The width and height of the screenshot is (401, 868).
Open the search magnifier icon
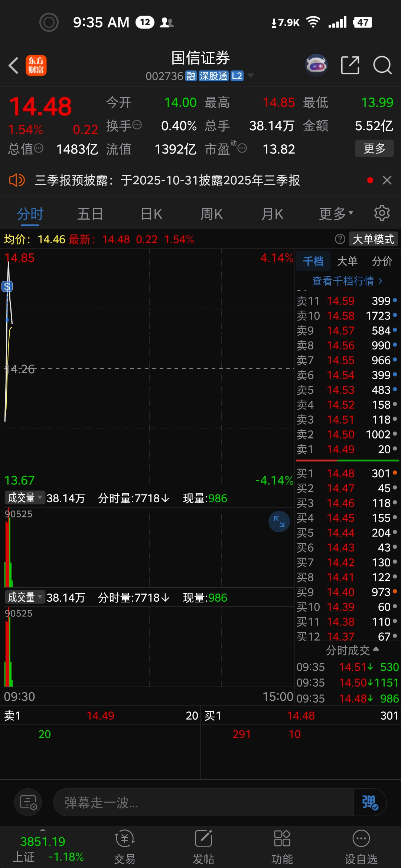coord(382,66)
